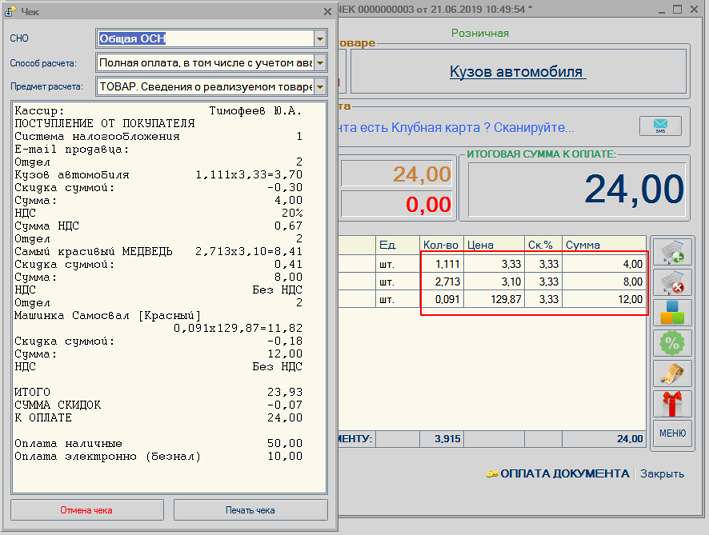The image size is (709, 535).
Task: Click the ПОСТУПЛЕНИЕ ОТ ПОКУПАТЕЛЯ line
Action: [x=104, y=123]
